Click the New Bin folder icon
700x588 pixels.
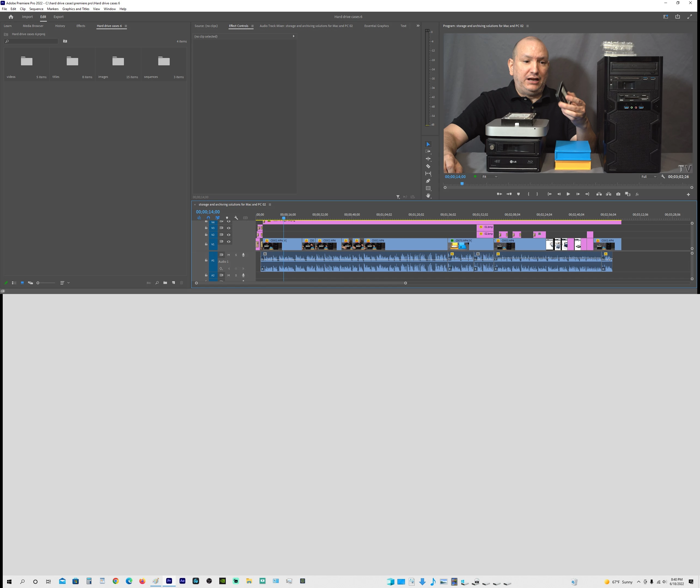tap(165, 283)
